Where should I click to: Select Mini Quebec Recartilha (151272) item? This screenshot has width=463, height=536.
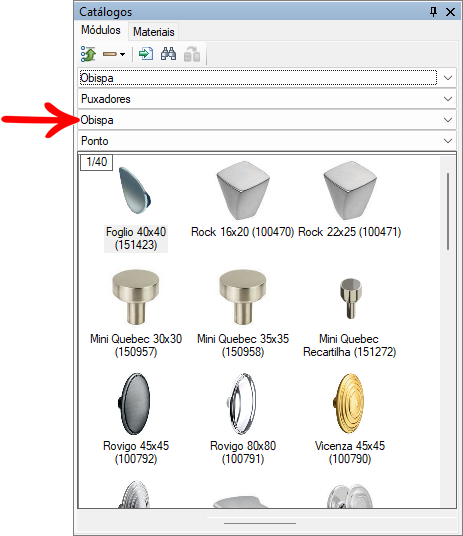(x=349, y=313)
